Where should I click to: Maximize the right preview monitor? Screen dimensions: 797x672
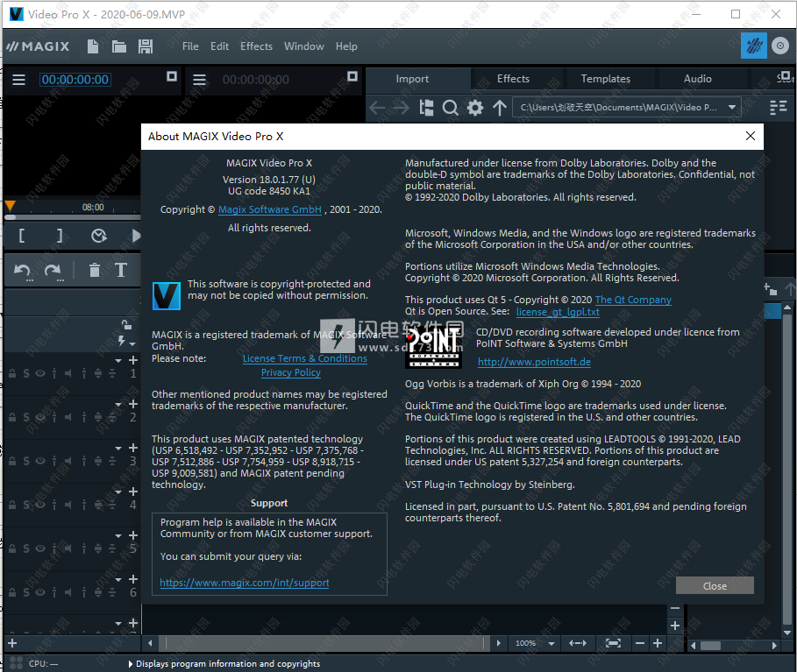coord(352,76)
